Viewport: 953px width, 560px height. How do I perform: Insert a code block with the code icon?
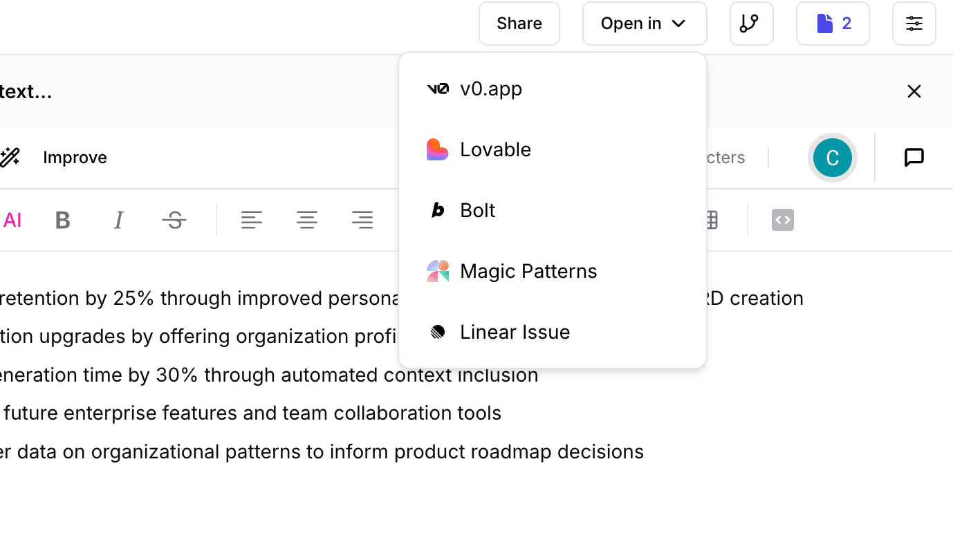coord(783,220)
